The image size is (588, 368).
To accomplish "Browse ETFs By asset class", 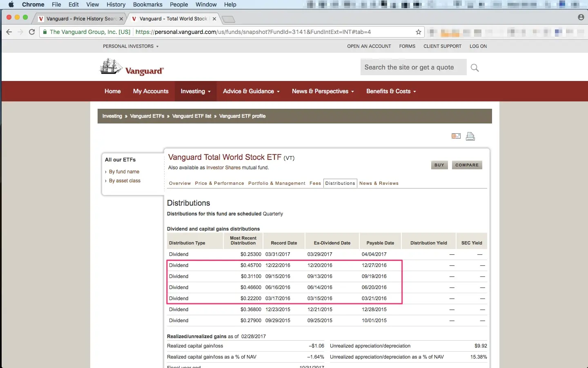I will [x=125, y=181].
